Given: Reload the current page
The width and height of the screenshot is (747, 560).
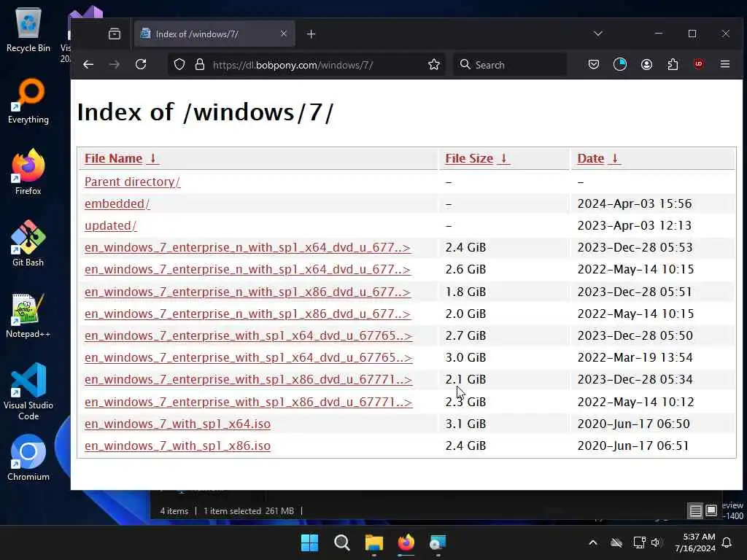Looking at the screenshot, I should point(141,64).
